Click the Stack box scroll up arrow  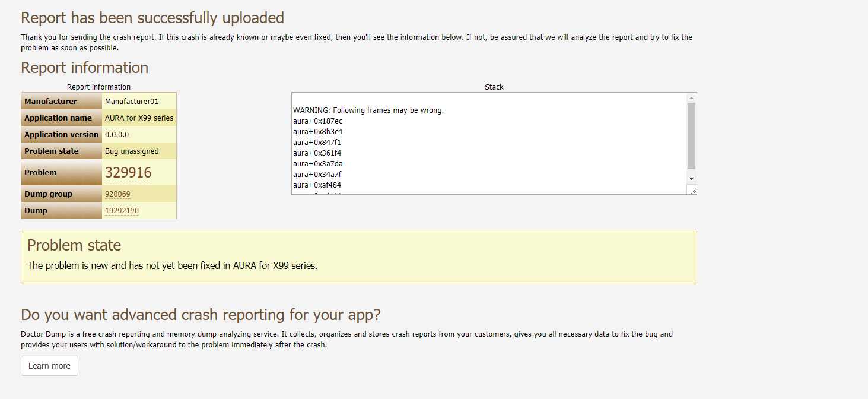point(691,97)
